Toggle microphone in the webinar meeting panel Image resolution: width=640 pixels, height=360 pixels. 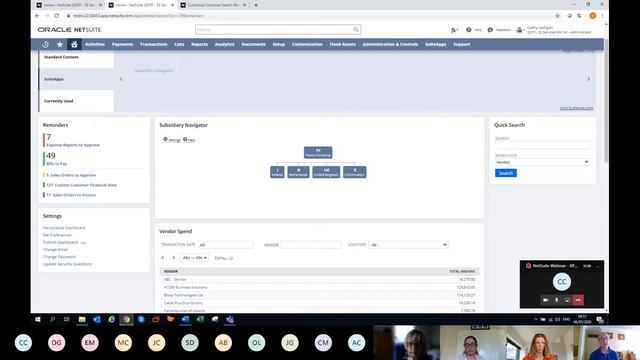pyautogui.click(x=556, y=300)
